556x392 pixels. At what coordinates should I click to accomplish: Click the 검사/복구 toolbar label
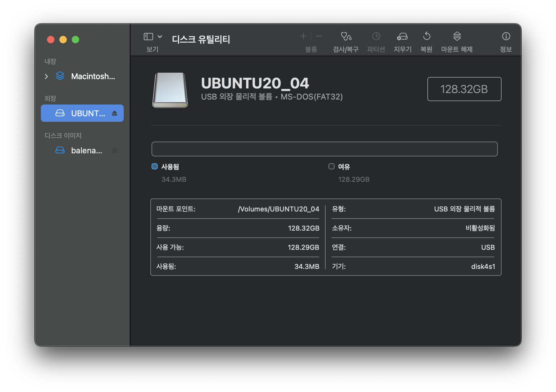point(346,49)
